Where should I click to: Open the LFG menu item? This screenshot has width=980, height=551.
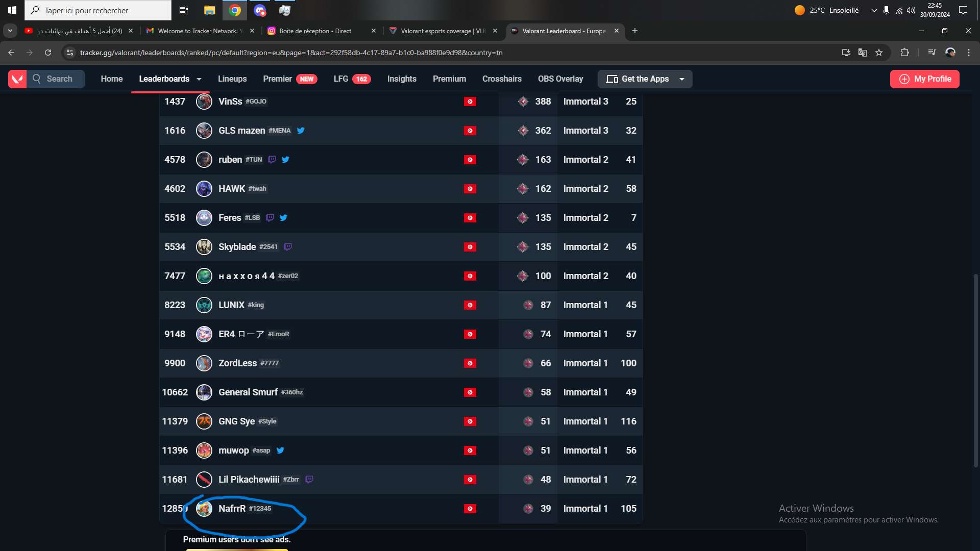tap(352, 79)
